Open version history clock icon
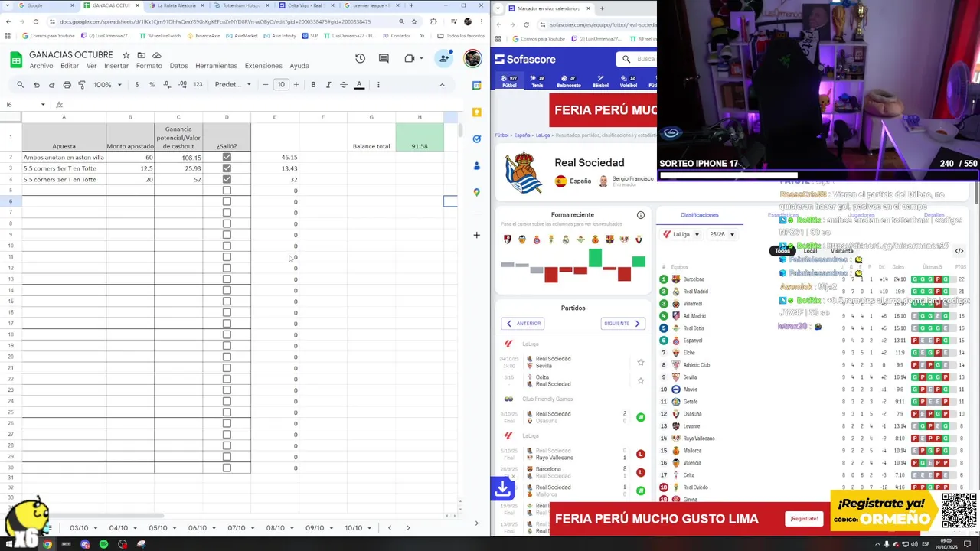This screenshot has width=980, height=551. [x=360, y=59]
